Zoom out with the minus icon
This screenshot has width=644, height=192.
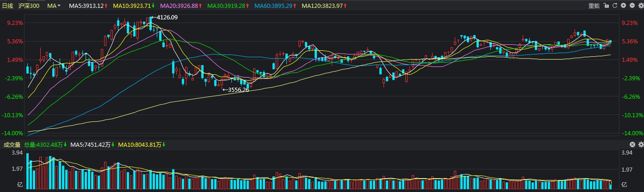tap(632, 6)
